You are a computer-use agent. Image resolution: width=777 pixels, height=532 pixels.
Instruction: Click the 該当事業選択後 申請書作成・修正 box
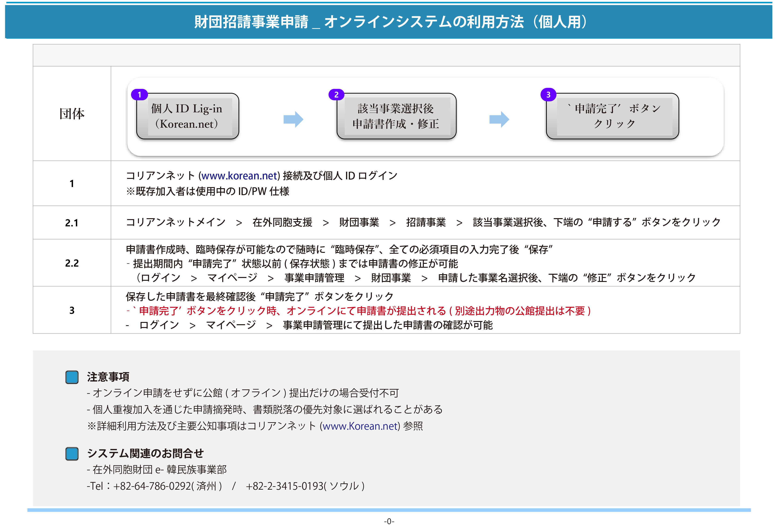396,116
